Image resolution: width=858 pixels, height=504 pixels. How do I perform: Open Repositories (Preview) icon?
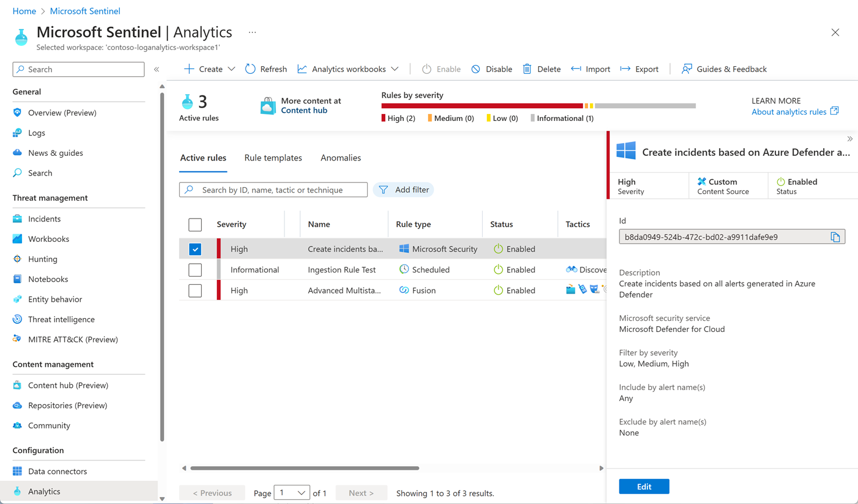(17, 406)
